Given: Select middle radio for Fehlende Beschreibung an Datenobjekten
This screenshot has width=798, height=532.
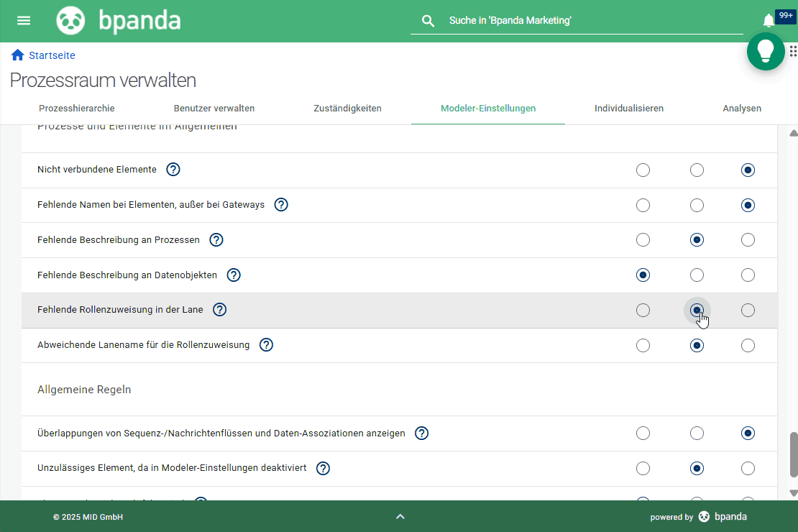Looking at the screenshot, I should [x=697, y=275].
